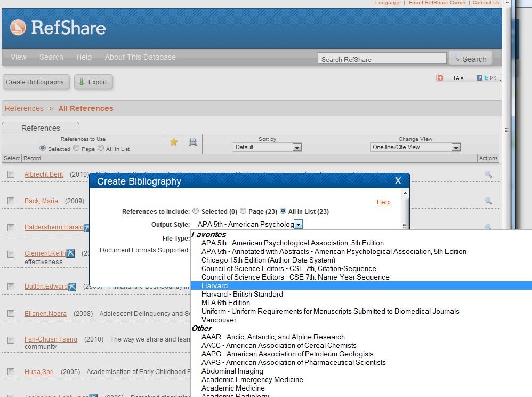Open the Help link in Create Bibliography

point(383,202)
